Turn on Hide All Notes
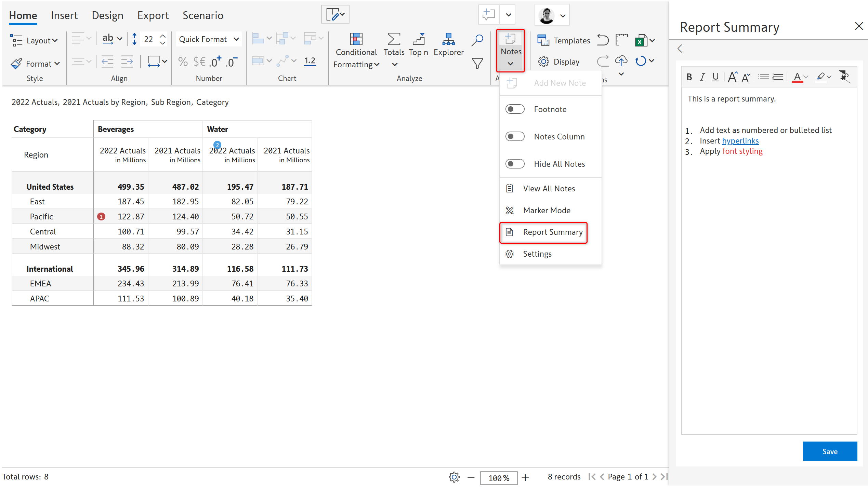The height and width of the screenshot is (487, 868). (x=515, y=164)
